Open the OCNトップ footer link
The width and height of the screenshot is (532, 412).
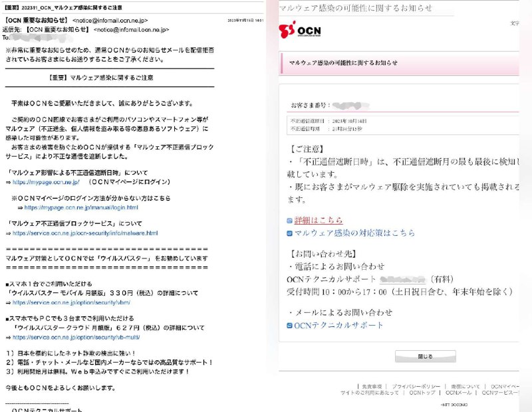tap(422, 393)
